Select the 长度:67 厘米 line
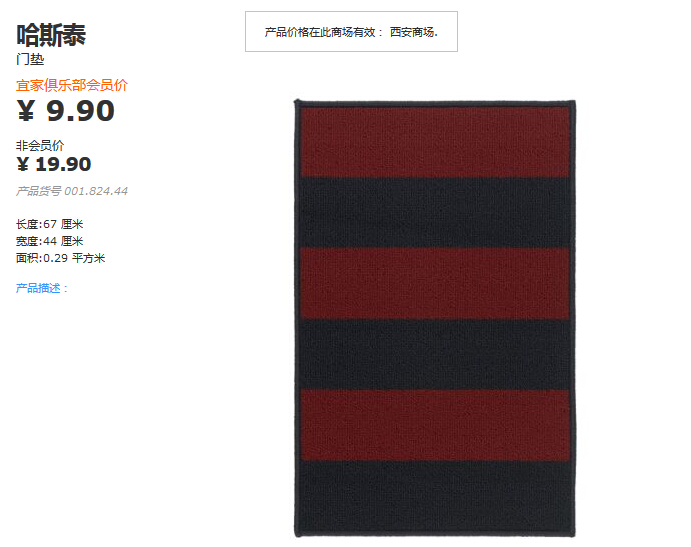Screen dimensions: 691x547 49,224
